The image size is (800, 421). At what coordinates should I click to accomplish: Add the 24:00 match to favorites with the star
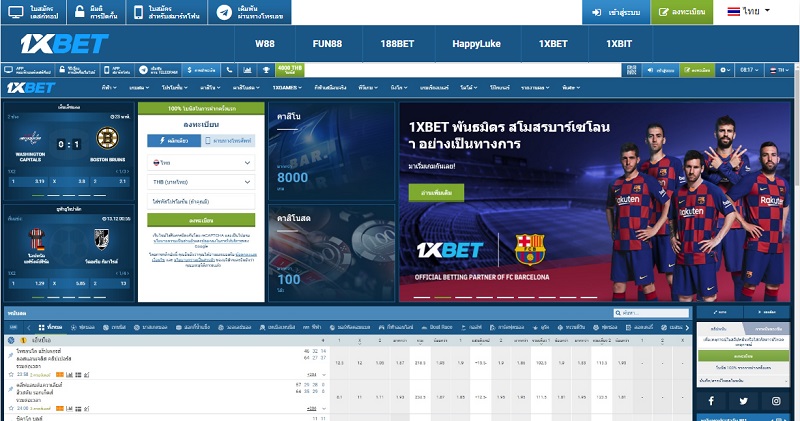pos(11,408)
